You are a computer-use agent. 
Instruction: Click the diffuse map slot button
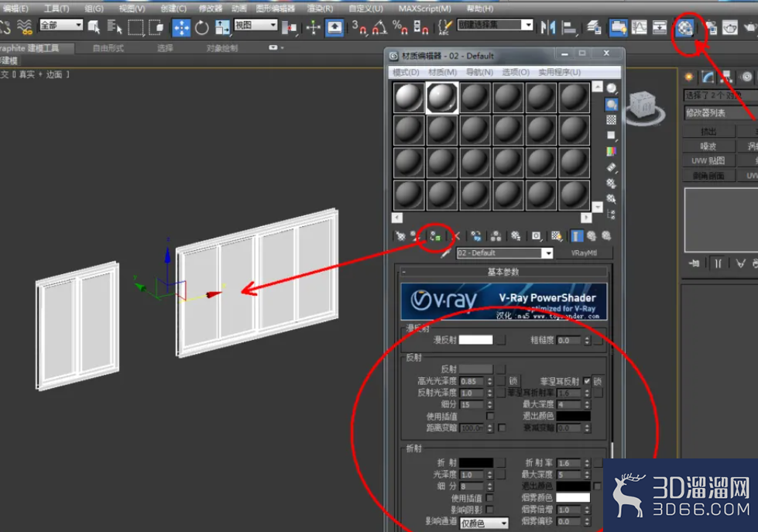pos(501,340)
